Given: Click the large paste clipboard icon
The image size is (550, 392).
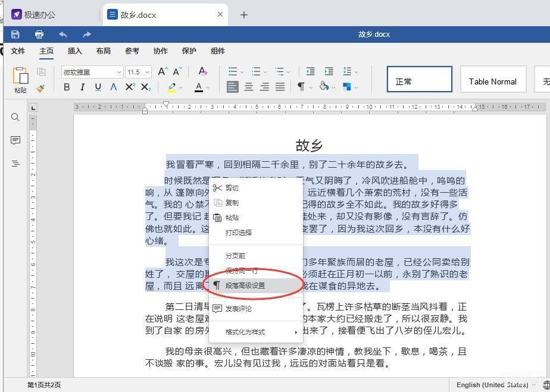Looking at the screenshot, I should coord(20,76).
